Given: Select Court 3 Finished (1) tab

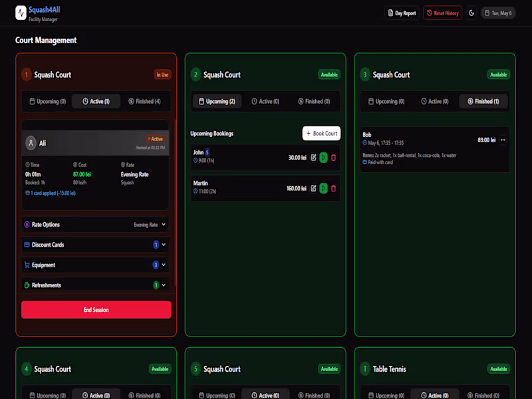Looking at the screenshot, I should [x=483, y=101].
